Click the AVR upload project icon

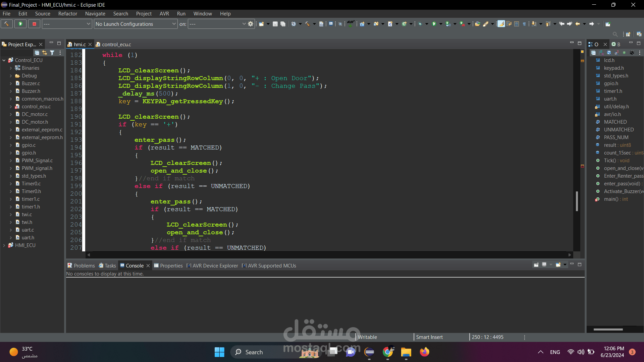pos(351,23)
